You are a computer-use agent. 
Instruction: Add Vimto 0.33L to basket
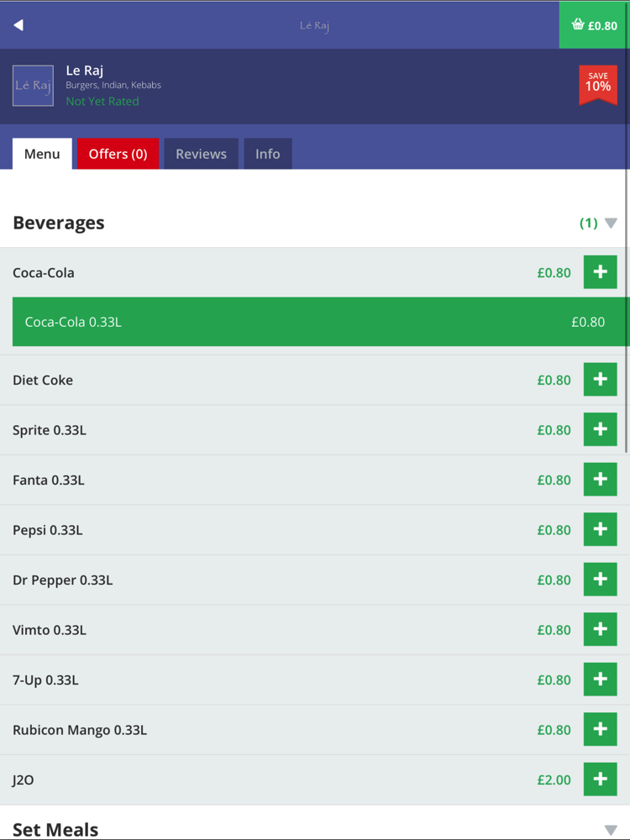coord(600,629)
